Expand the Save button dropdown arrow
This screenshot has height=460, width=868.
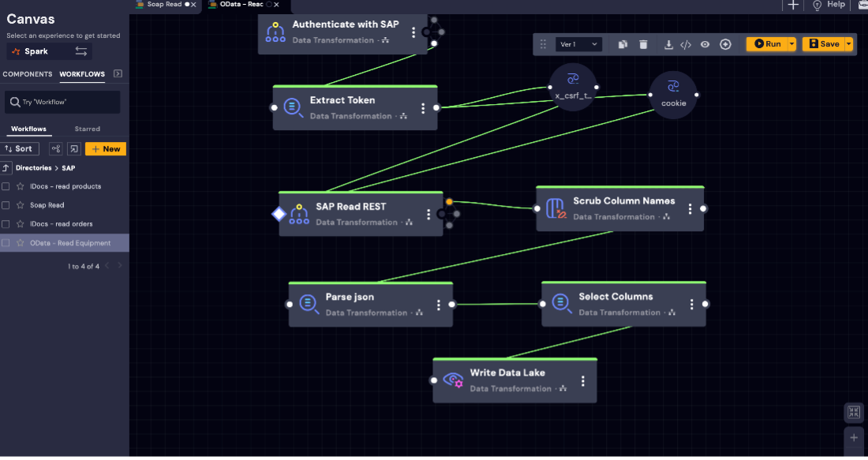click(849, 44)
